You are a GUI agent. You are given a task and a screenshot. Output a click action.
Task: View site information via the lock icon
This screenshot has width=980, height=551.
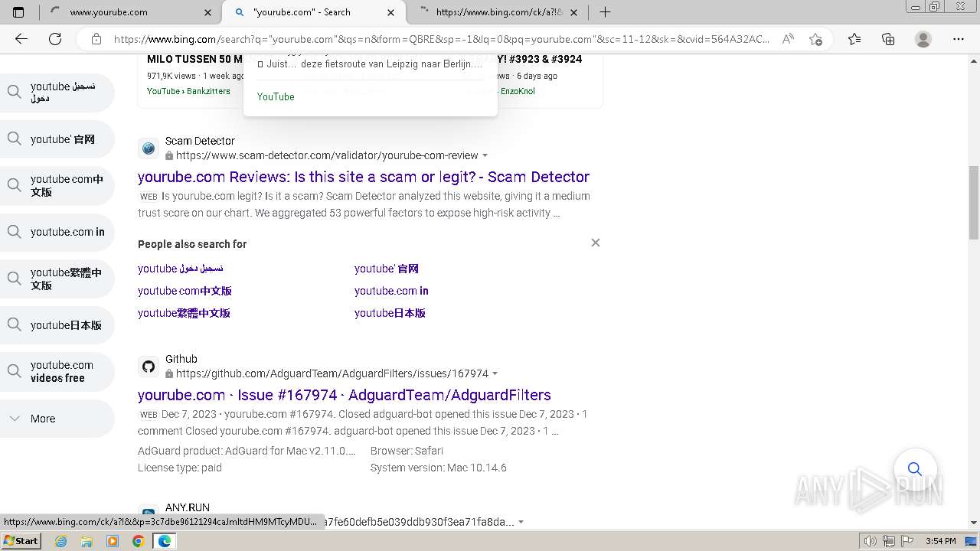tap(96, 39)
